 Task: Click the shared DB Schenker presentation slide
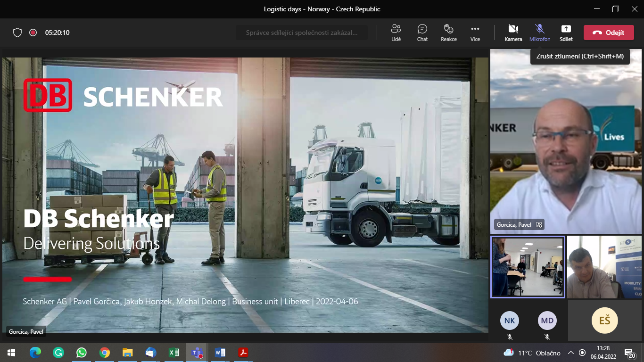click(245, 195)
